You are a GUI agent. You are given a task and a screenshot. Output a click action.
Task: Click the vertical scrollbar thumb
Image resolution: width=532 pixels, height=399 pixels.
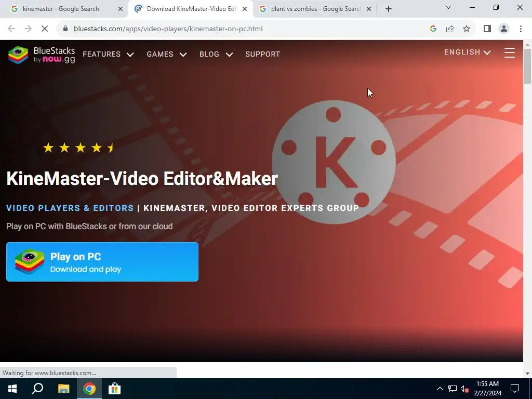pos(527,66)
